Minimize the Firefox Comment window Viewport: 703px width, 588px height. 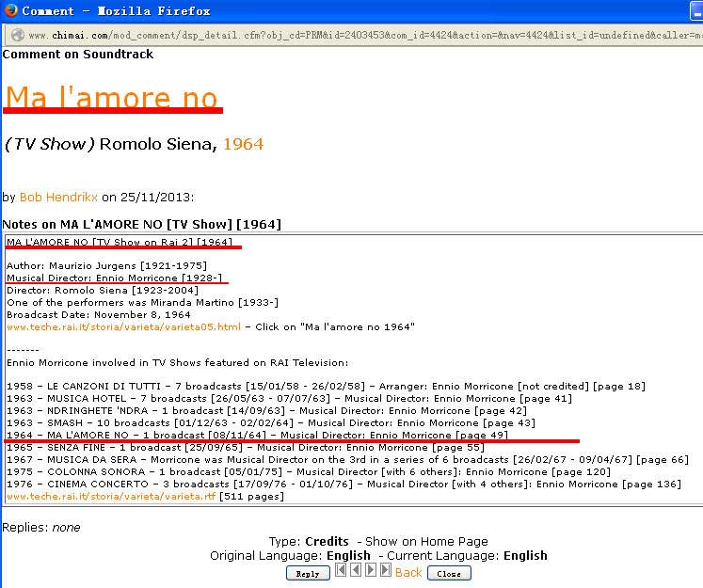696,10
